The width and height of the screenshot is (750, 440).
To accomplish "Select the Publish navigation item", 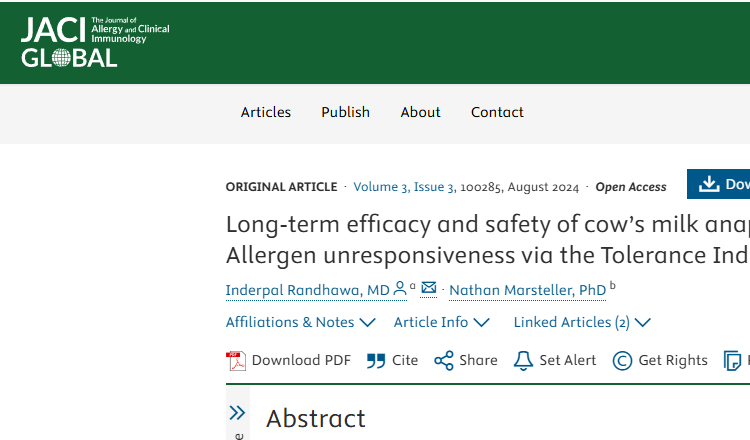I will pyautogui.click(x=345, y=112).
